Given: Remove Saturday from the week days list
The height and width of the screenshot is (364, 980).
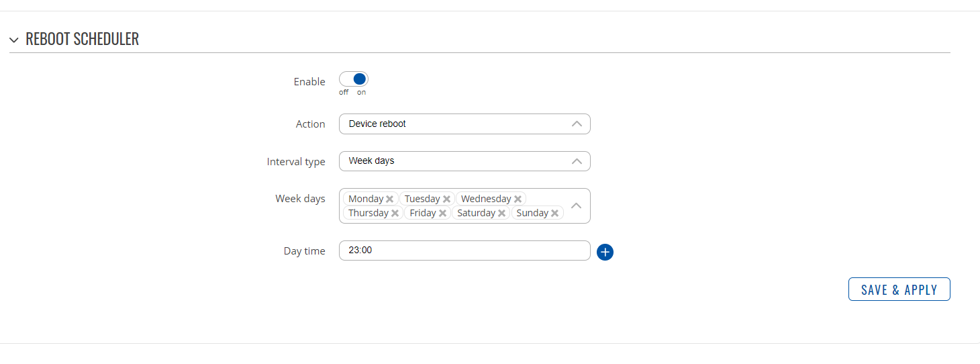Looking at the screenshot, I should tap(501, 213).
